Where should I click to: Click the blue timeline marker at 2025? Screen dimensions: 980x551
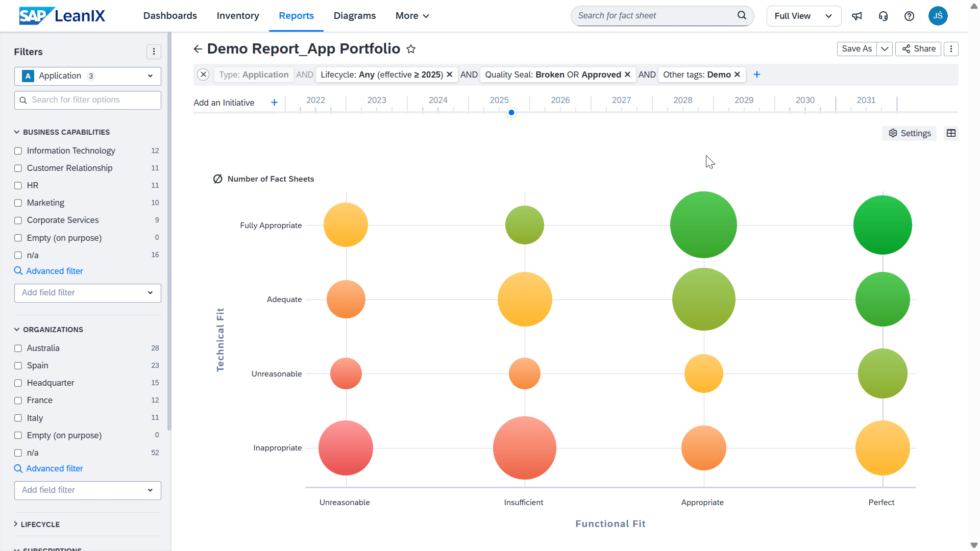tap(511, 113)
